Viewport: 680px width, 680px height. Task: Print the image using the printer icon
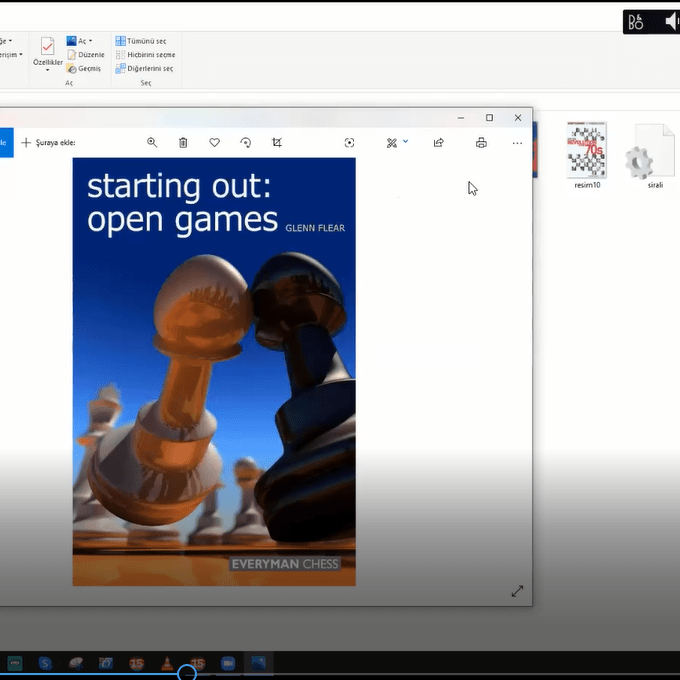tap(481, 143)
